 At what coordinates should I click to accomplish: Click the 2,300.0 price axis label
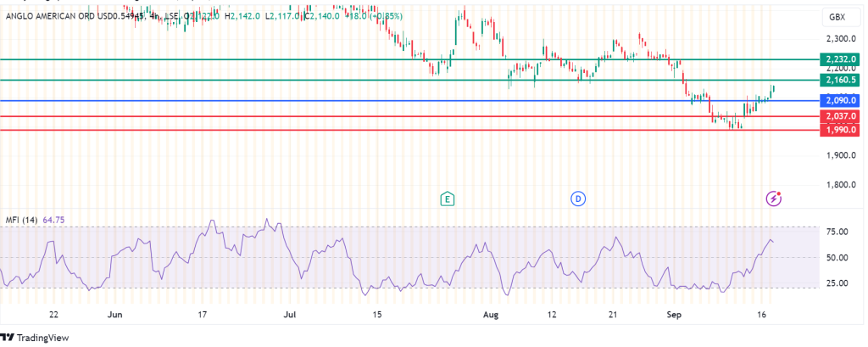[x=842, y=39]
